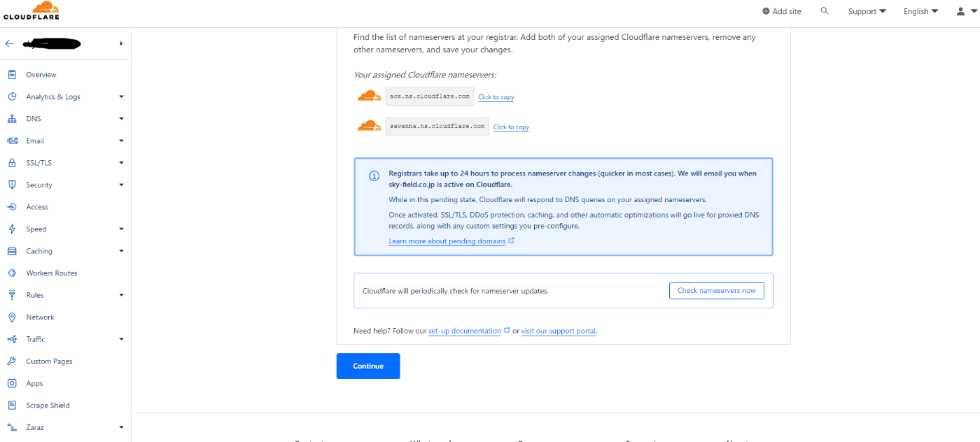Open the Access menu item
980x442 pixels.
[x=37, y=207]
